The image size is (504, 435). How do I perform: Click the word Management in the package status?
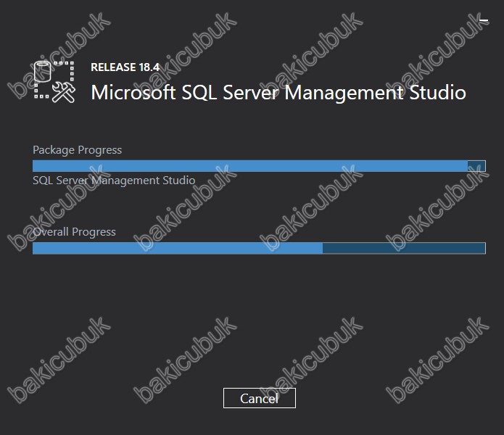point(125,181)
